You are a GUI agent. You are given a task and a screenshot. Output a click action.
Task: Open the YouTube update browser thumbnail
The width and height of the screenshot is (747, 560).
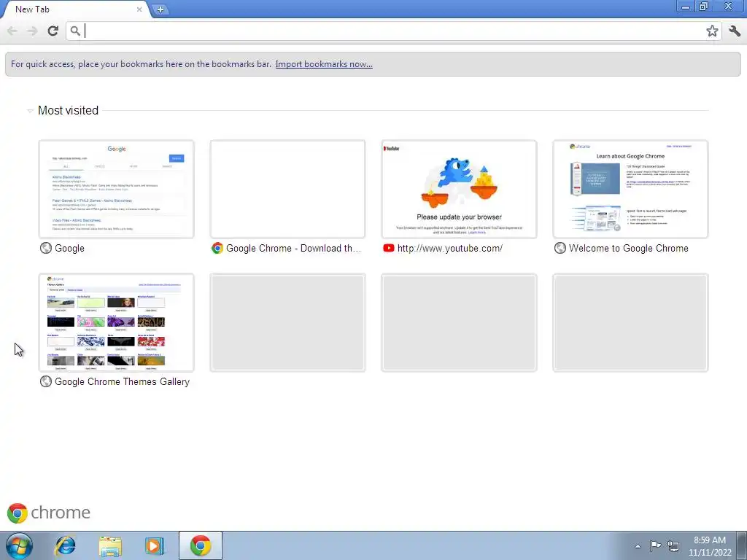pos(459,189)
